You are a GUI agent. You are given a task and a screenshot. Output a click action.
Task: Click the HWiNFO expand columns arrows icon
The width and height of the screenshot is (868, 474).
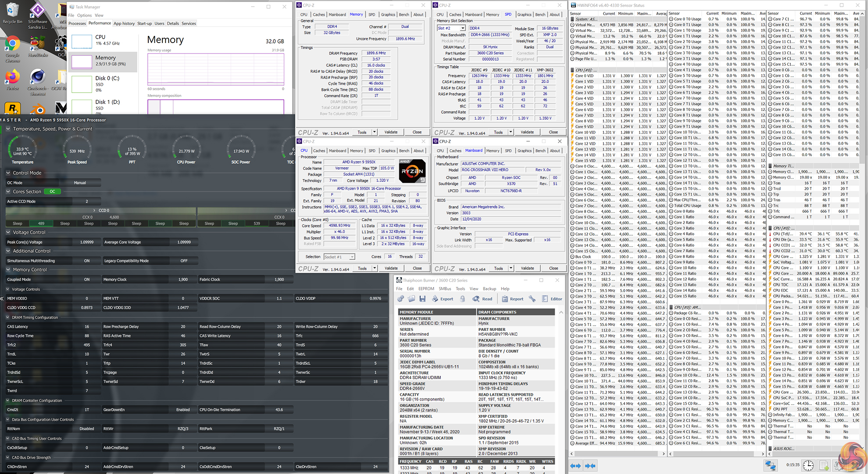[x=575, y=466]
